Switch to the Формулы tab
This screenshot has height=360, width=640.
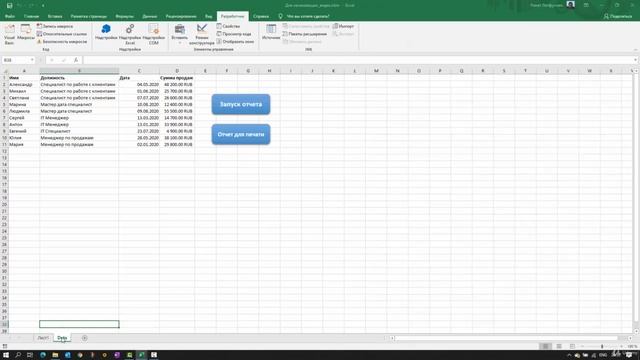tap(124, 16)
